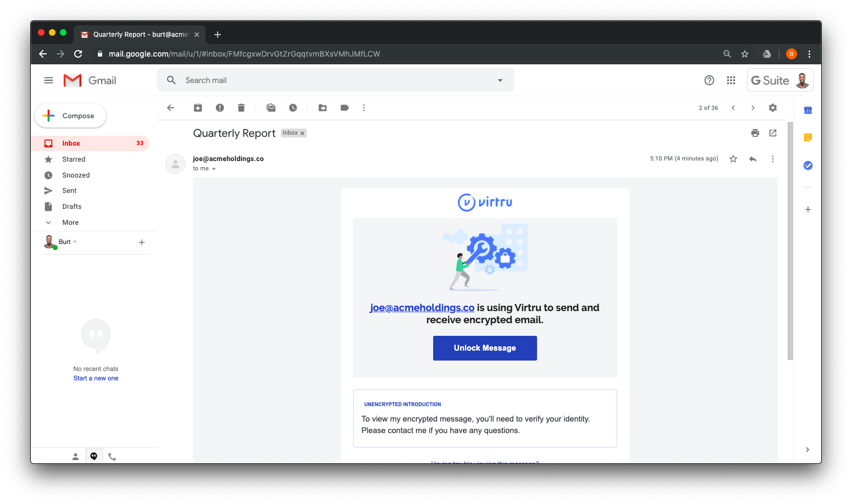
Task: Click the message pane scrollbar
Action: [790, 241]
